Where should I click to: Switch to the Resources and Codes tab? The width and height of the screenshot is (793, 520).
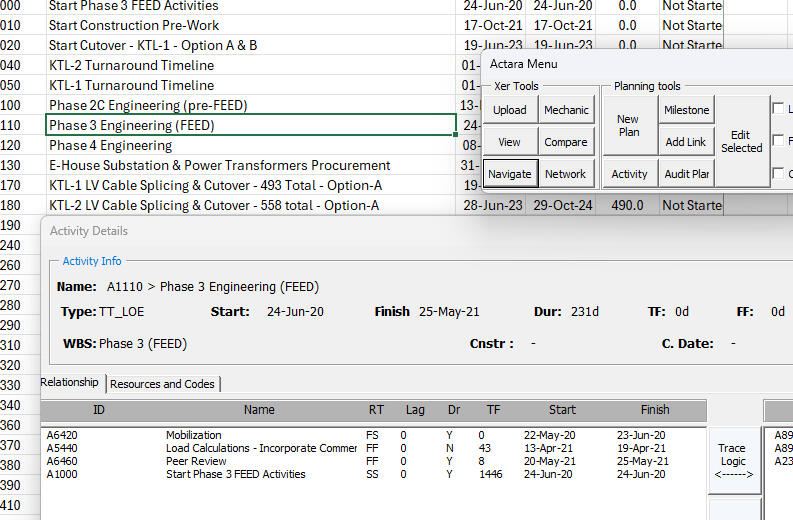(x=164, y=384)
